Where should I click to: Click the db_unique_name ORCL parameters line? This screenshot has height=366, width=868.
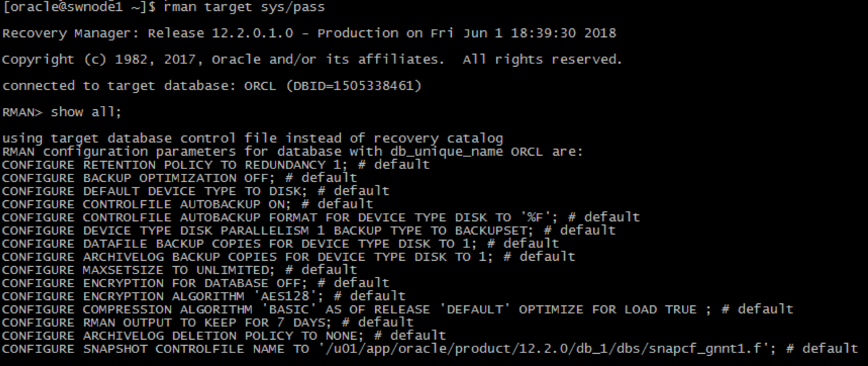(292, 152)
